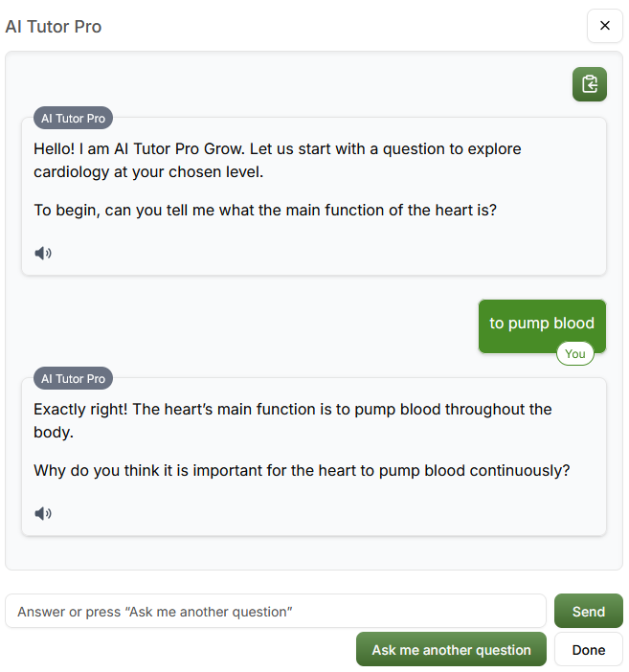Click the "AI Tutor Pro" window title
This screenshot has width=629, height=672.
coord(54,27)
